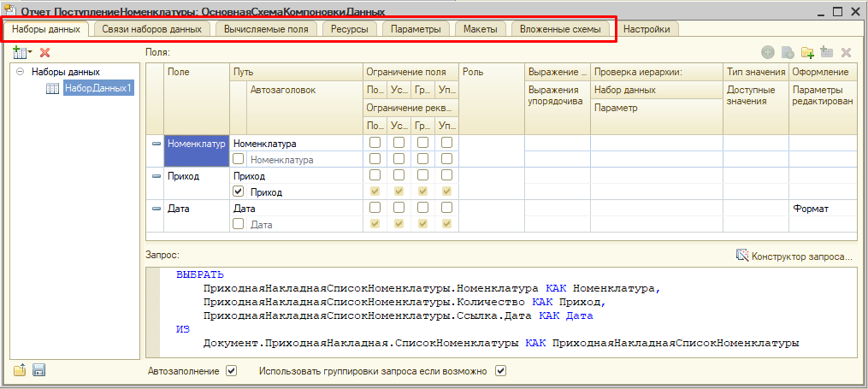868x389 pixels.
Task: Click the field icon left of Номенклатура row
Action: 156,144
